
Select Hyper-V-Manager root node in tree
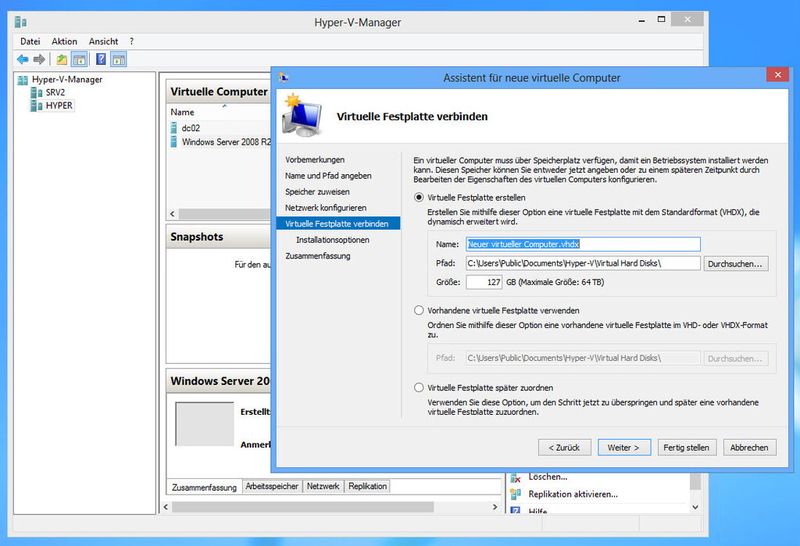tap(67, 80)
